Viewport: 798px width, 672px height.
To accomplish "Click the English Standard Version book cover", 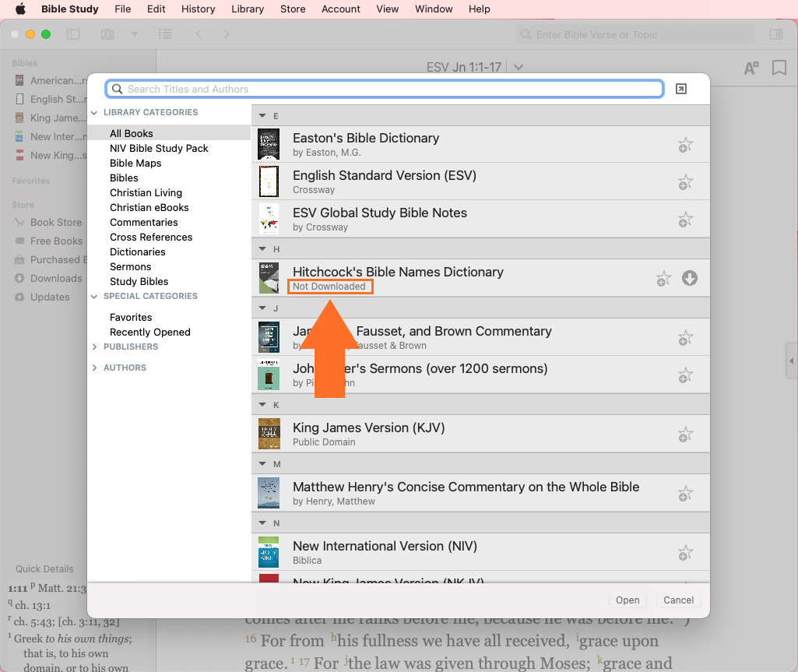I will (269, 181).
